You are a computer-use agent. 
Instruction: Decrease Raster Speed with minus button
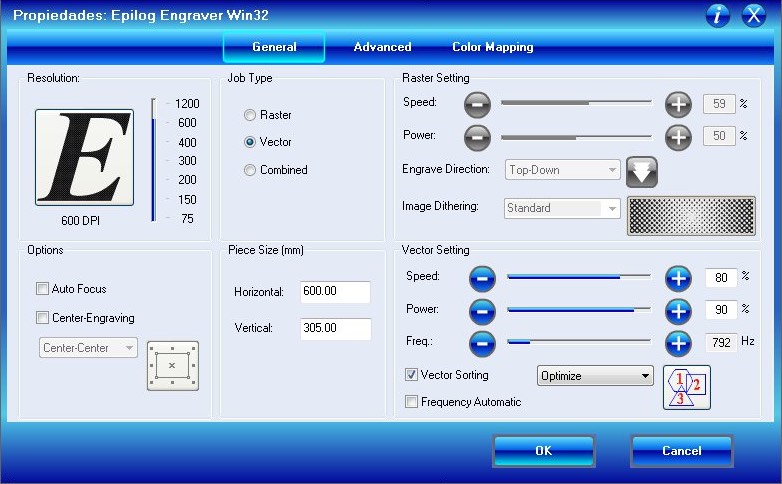[477, 104]
